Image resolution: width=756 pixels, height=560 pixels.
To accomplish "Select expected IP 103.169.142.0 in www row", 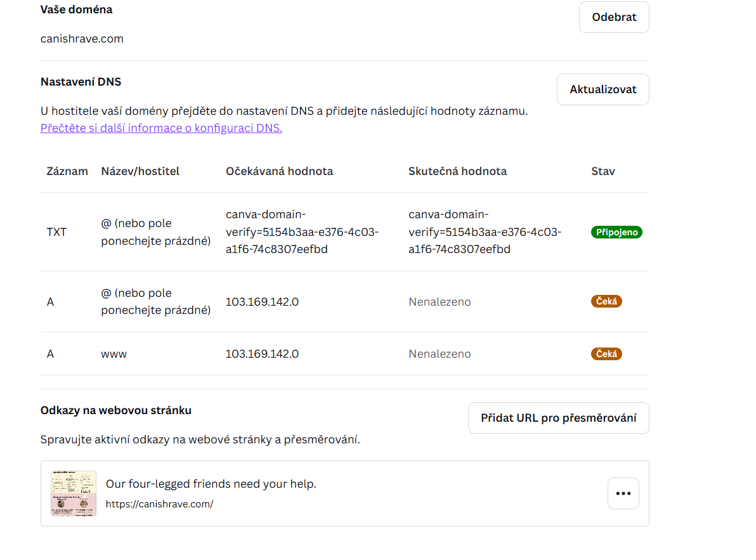I will point(262,354).
